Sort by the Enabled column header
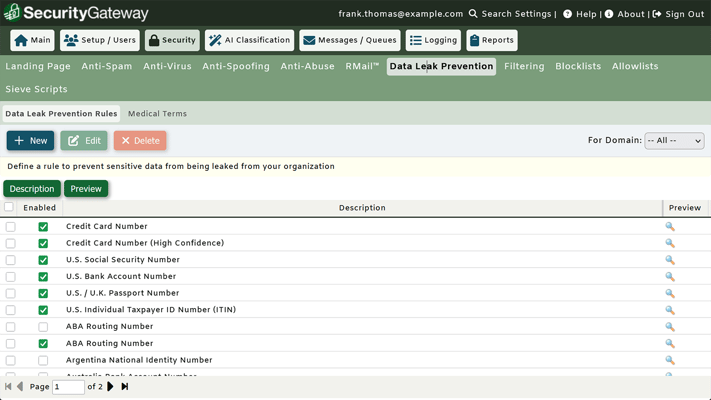 point(39,208)
